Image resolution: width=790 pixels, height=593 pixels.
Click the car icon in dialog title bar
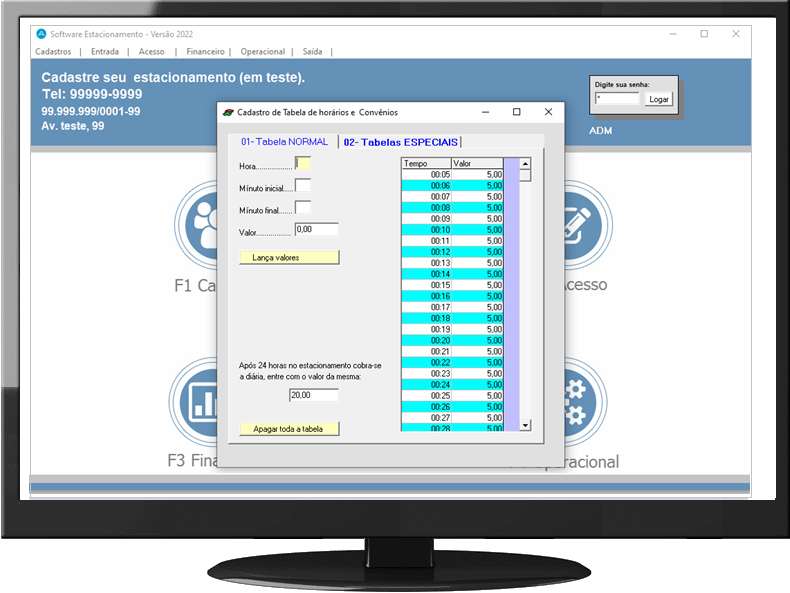tap(228, 113)
